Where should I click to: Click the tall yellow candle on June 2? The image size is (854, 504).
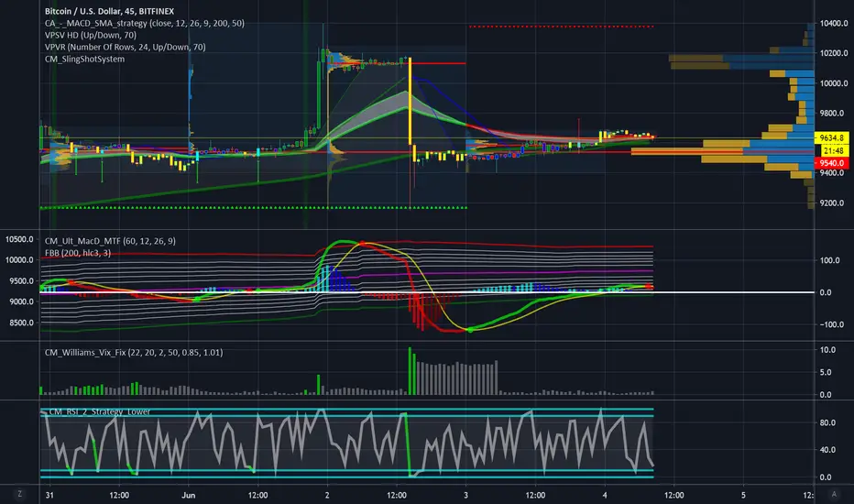point(410,101)
